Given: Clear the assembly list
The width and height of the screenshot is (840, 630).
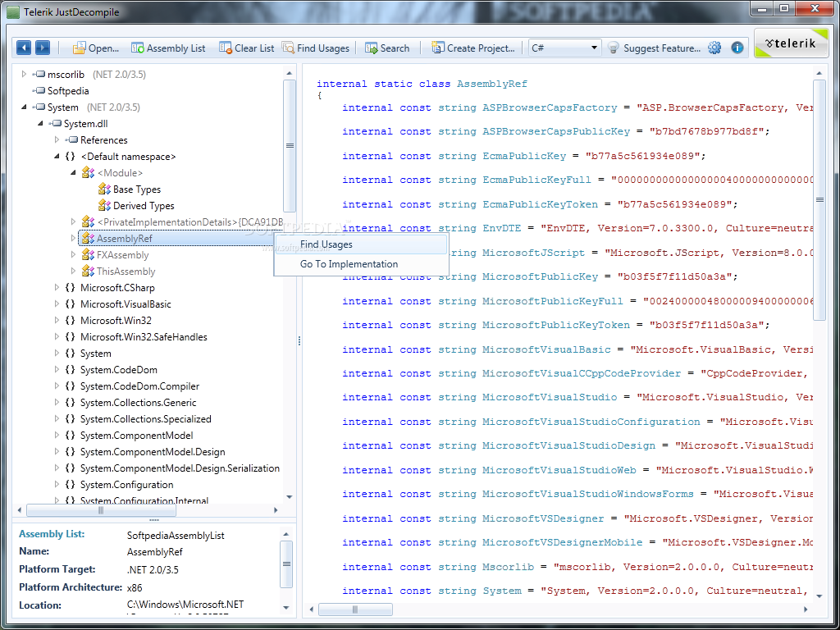Looking at the screenshot, I should 246,48.
